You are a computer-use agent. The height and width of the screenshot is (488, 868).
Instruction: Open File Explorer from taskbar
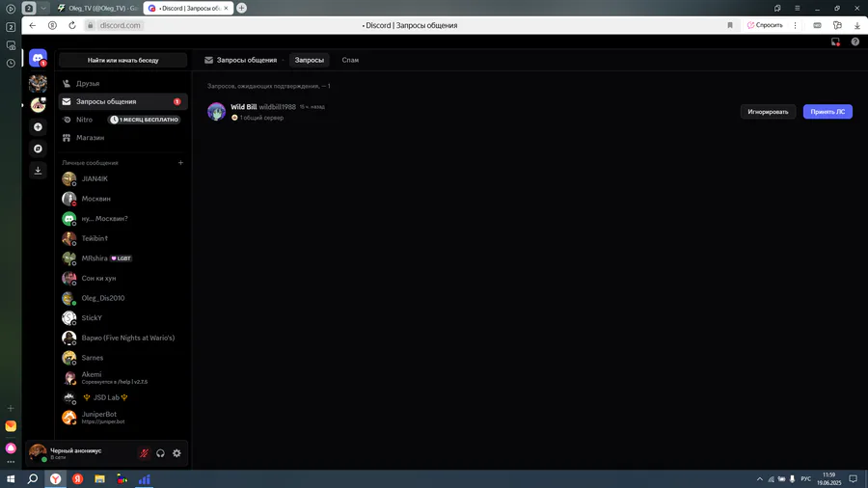(x=99, y=479)
